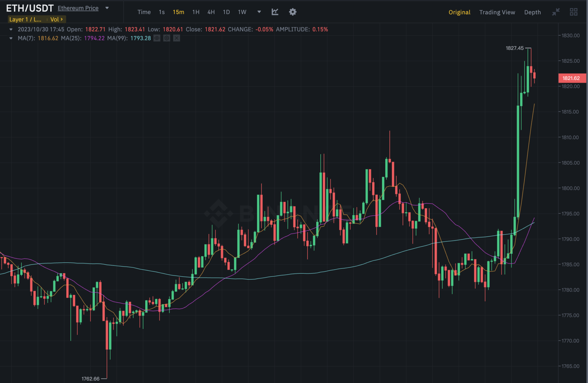Image resolution: width=588 pixels, height=383 pixels.
Task: Open the ETH/USDT pair dropdown arrow
Action: coord(107,8)
